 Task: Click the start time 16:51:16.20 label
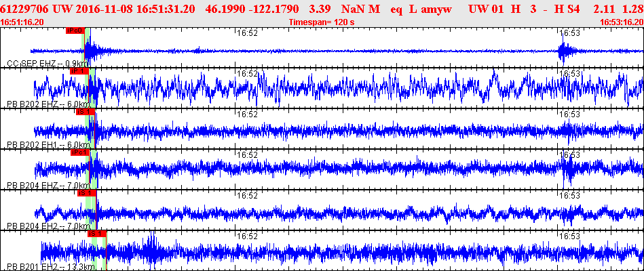[x=23, y=22]
